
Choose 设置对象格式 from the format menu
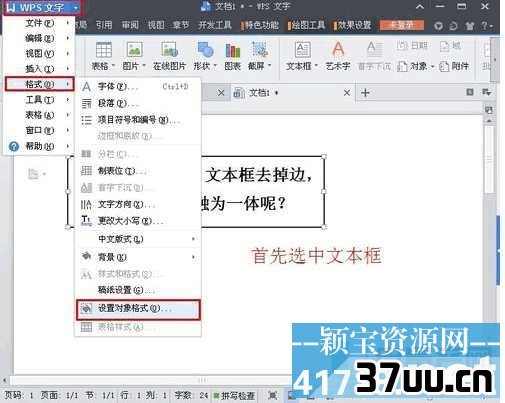point(138,309)
